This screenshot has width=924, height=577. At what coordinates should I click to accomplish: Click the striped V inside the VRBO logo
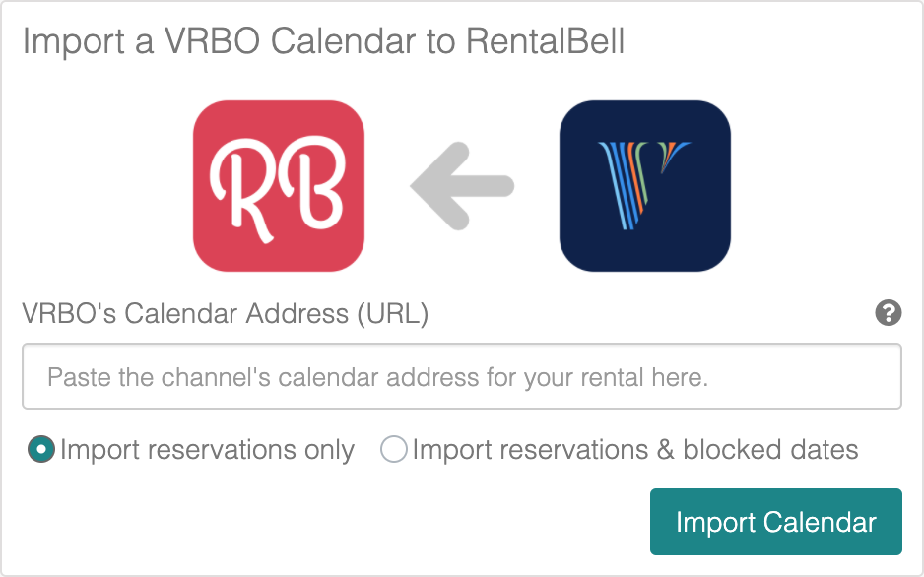pyautogui.click(x=643, y=185)
